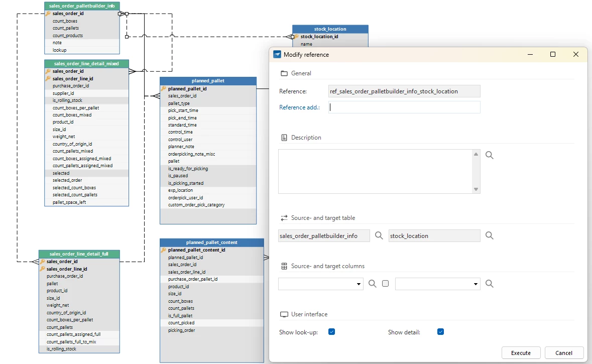The width and height of the screenshot is (592, 364).
Task: Click the Description scrollbar down arrow
Action: point(476,190)
